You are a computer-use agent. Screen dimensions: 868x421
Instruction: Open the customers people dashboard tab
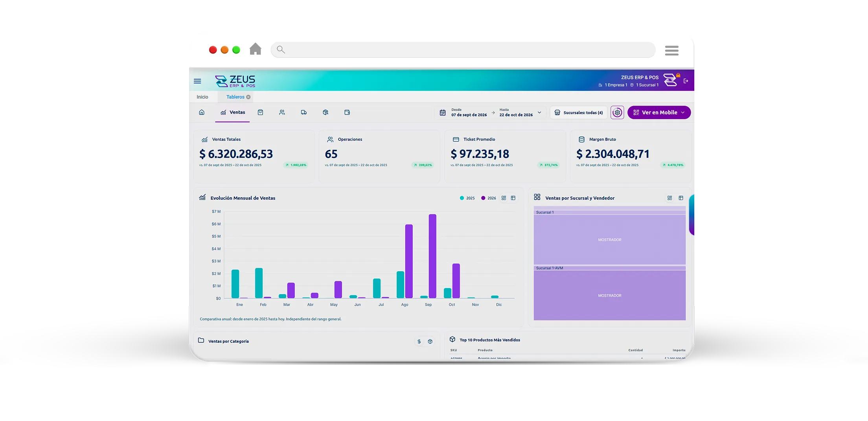pos(282,112)
